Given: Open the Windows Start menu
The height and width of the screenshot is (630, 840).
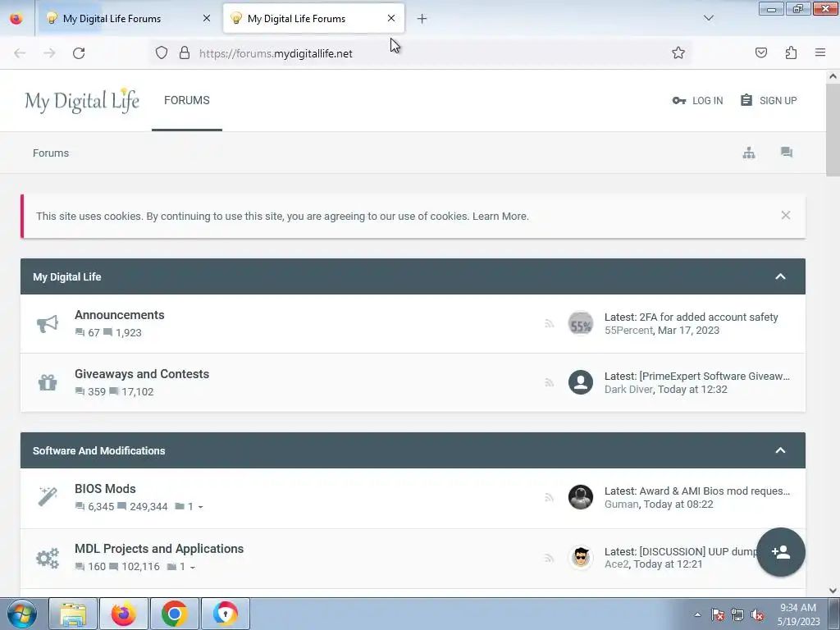Looking at the screenshot, I should pos(22,614).
